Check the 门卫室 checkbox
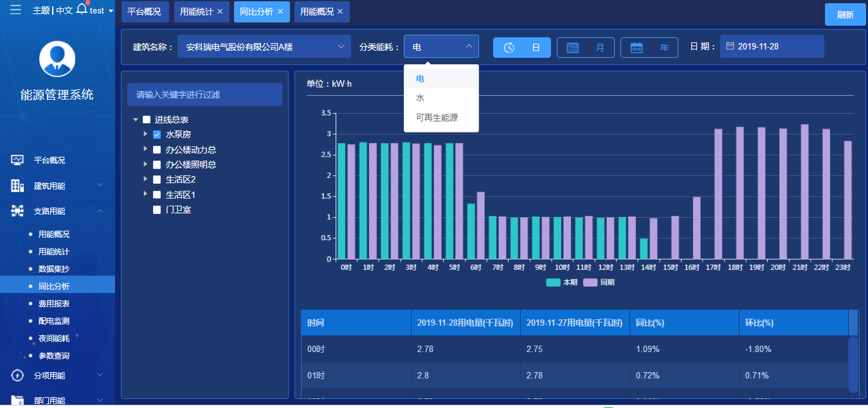This screenshot has height=408, width=868. 157,209
